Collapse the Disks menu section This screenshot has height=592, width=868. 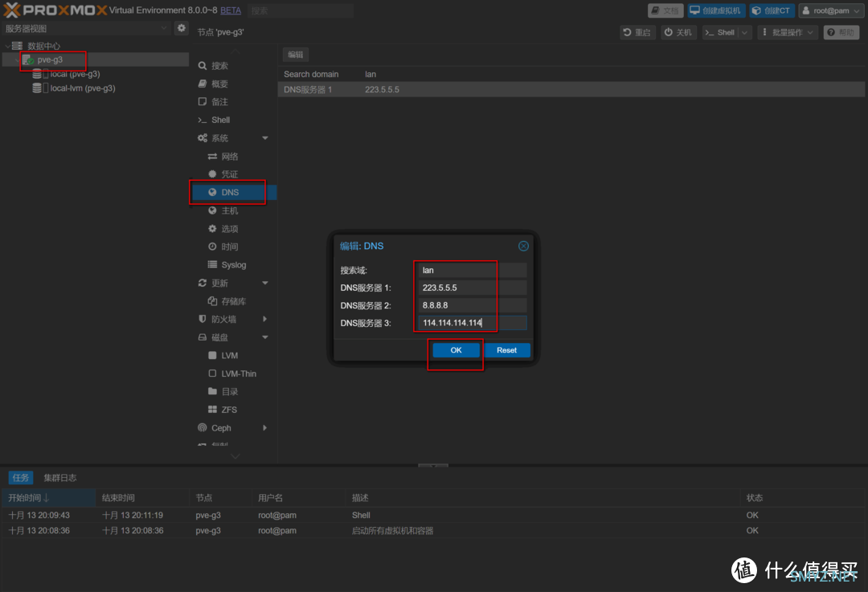(264, 337)
